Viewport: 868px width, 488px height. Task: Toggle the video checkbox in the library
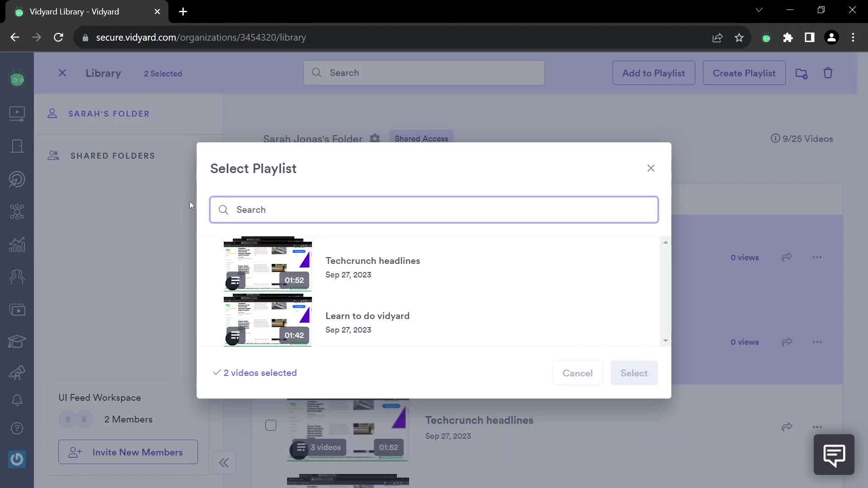(271, 426)
